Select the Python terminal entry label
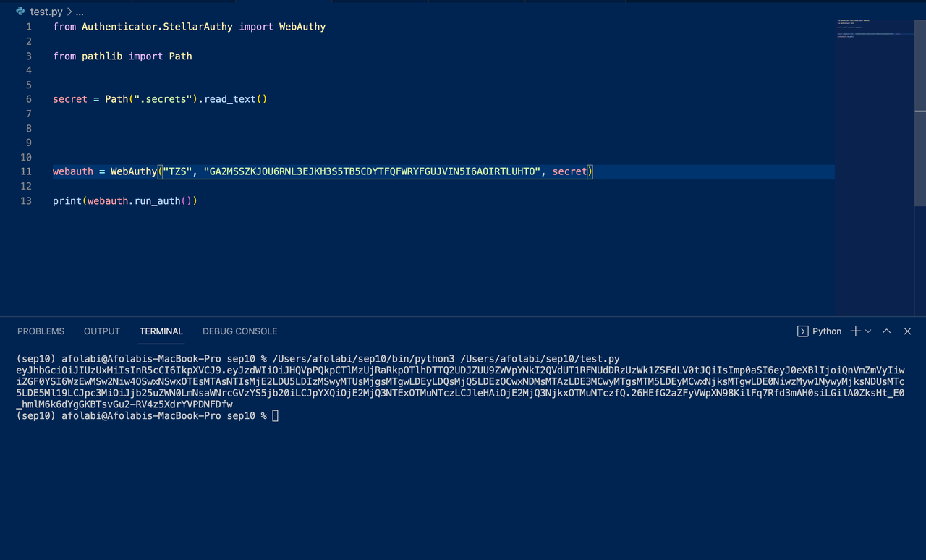The image size is (926, 560). (x=826, y=331)
